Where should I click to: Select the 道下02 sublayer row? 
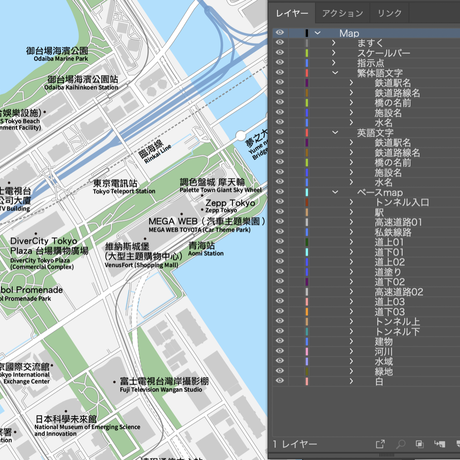366,282
